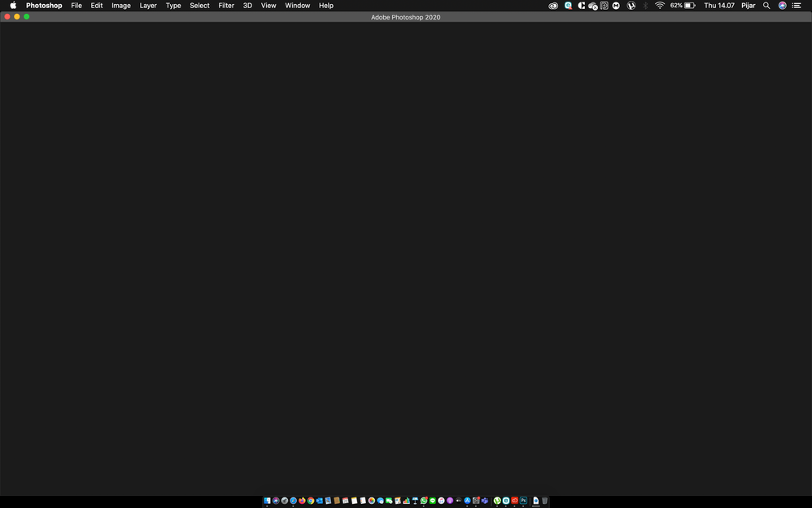This screenshot has width=812, height=508.
Task: Open the App Store from the Dock
Action: tap(466, 501)
